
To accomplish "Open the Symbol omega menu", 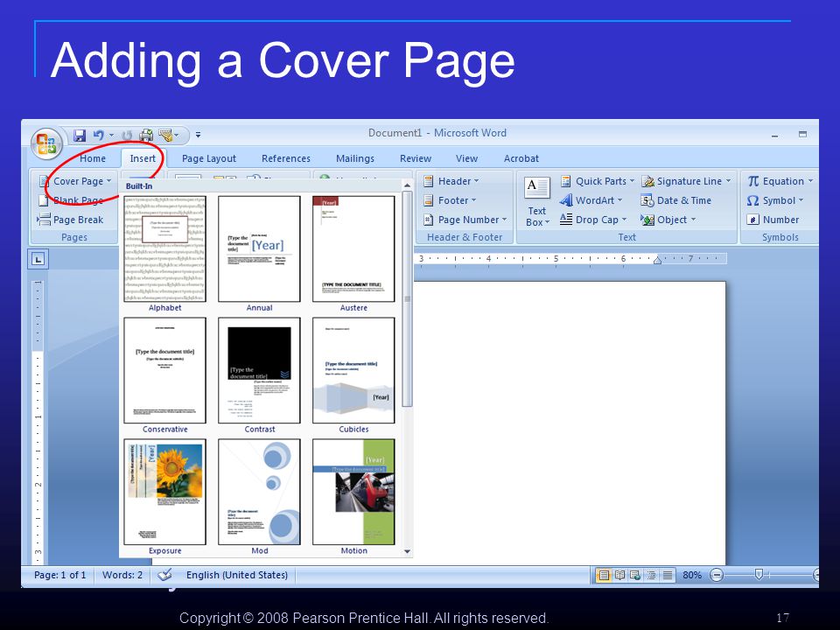I will coord(775,200).
